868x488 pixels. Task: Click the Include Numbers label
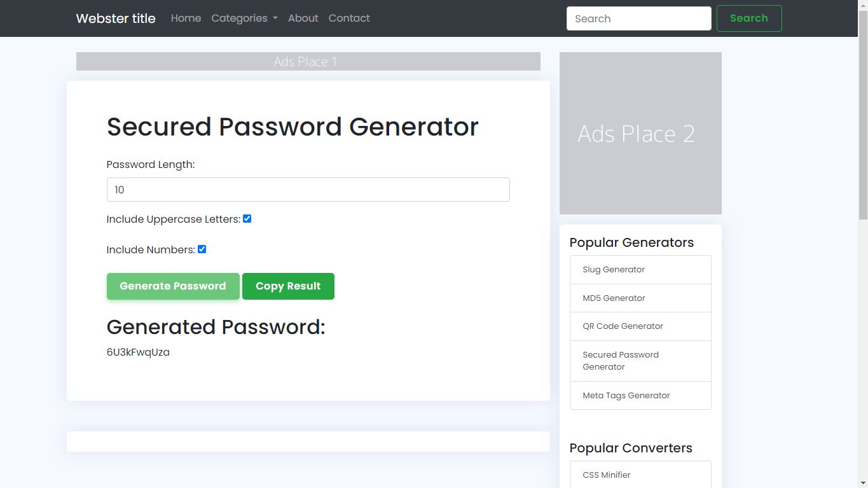tap(151, 250)
